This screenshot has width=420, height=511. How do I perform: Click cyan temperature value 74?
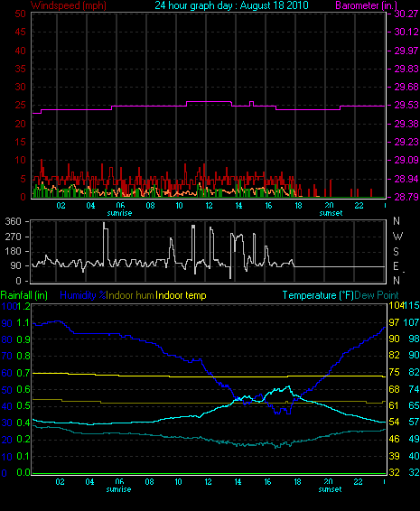(414, 389)
